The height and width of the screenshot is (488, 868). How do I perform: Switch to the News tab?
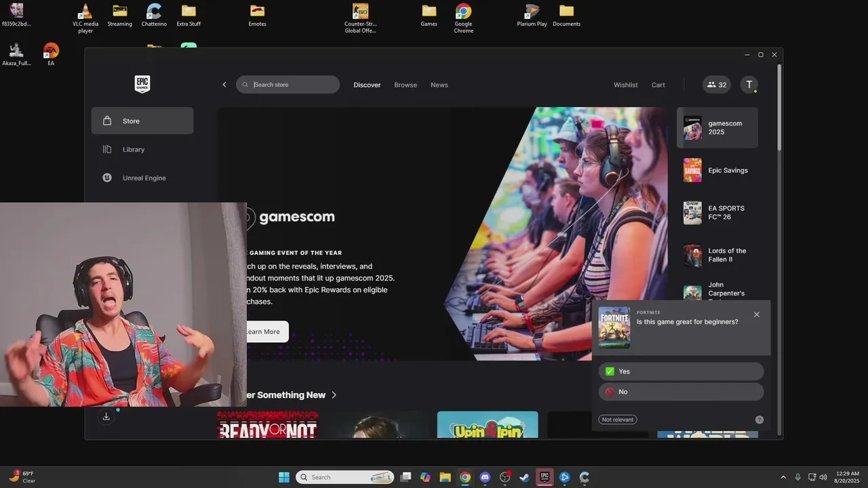[439, 85]
